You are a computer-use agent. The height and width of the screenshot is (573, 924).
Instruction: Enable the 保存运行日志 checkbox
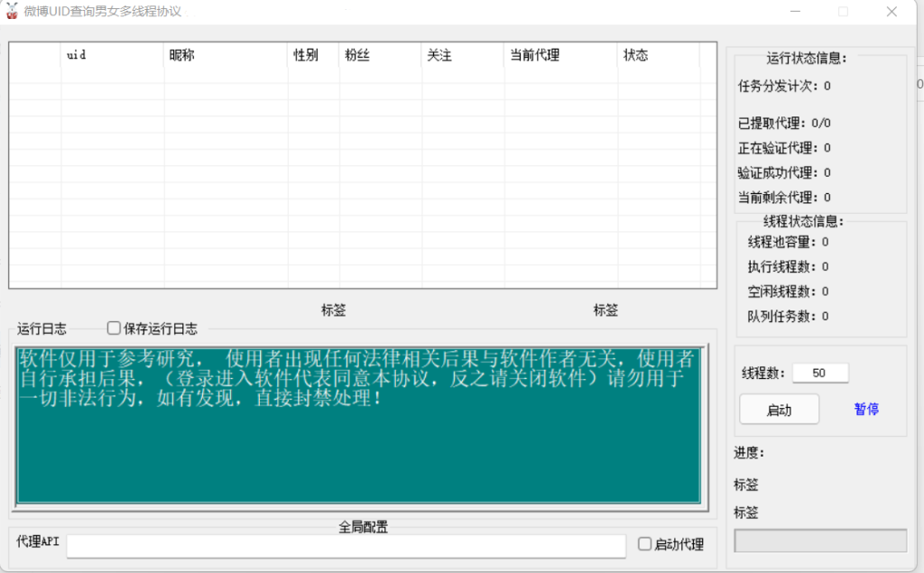tap(114, 328)
